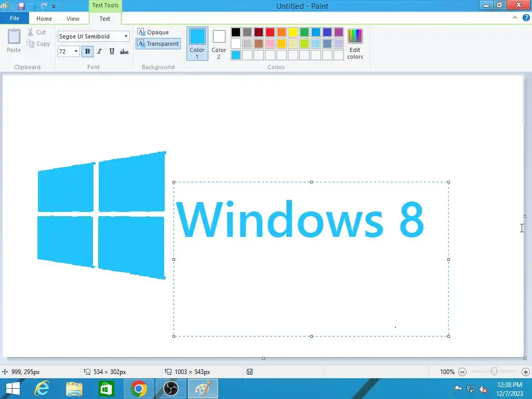Toggle Bold text formatting

[x=87, y=51]
